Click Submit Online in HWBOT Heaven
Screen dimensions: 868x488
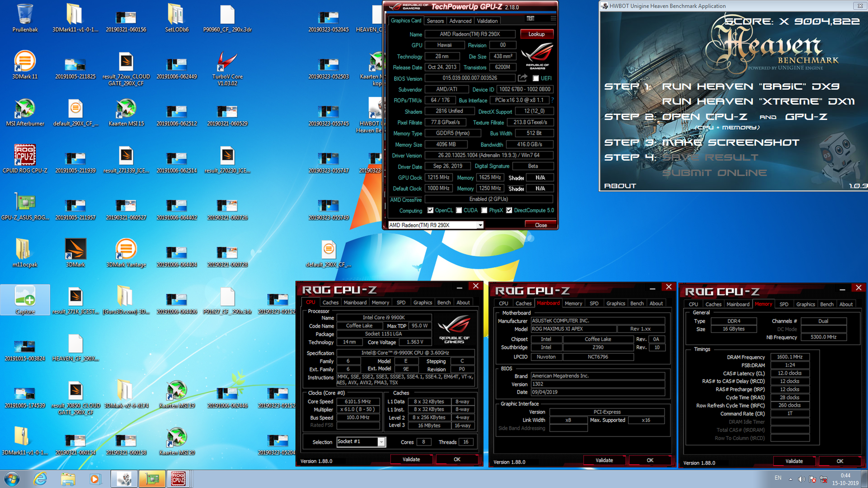(714, 173)
